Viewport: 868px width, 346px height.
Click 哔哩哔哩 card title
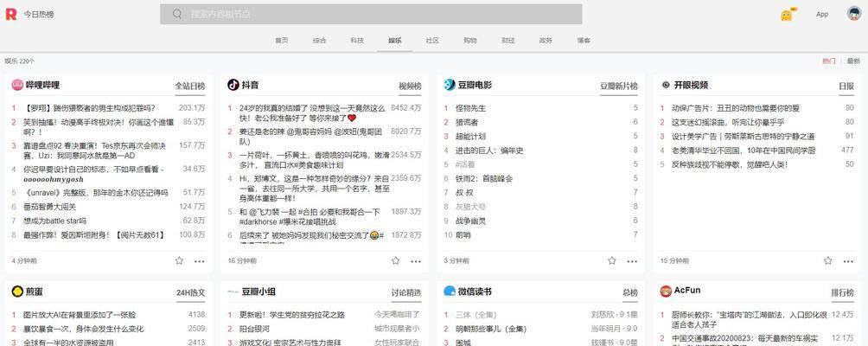click(x=42, y=86)
